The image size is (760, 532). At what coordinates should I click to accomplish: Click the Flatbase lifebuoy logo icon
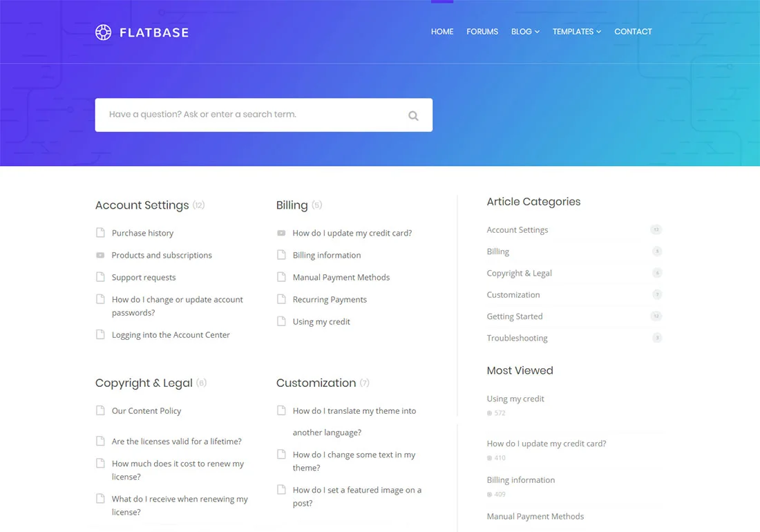pos(103,32)
